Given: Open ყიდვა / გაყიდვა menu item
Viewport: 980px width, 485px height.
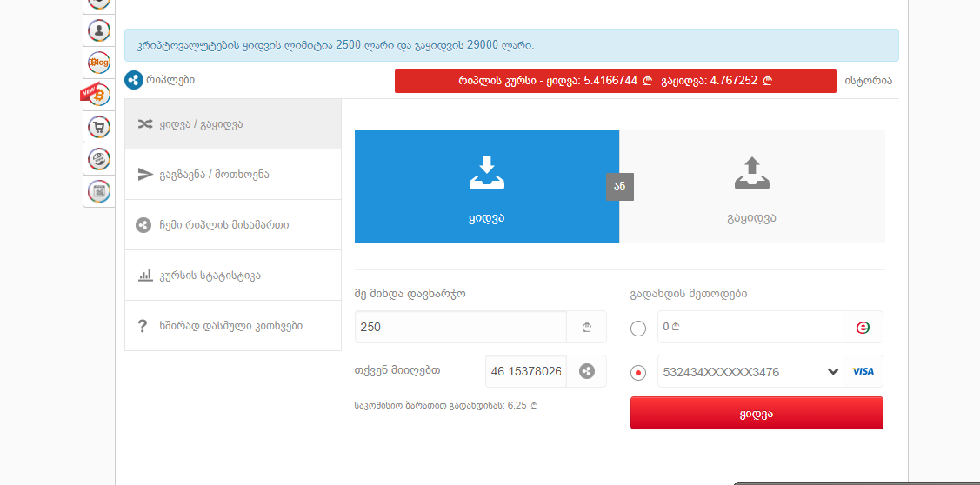Looking at the screenshot, I should coord(233,123).
